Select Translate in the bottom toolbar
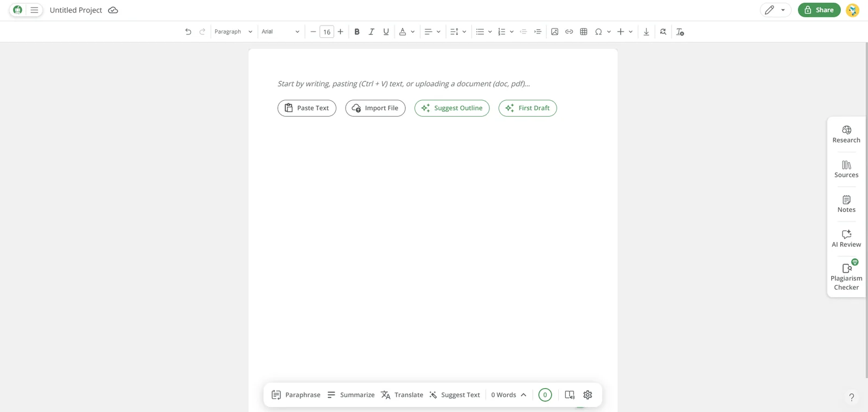 [402, 395]
